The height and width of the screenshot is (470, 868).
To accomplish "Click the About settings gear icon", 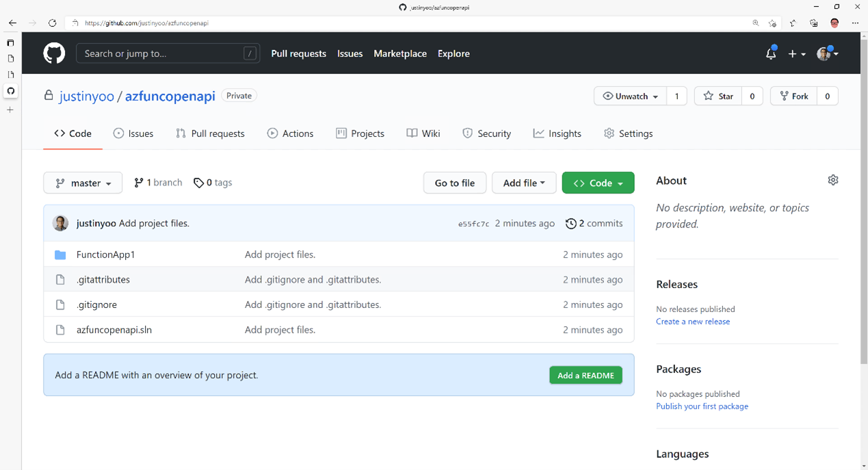I will click(x=832, y=180).
